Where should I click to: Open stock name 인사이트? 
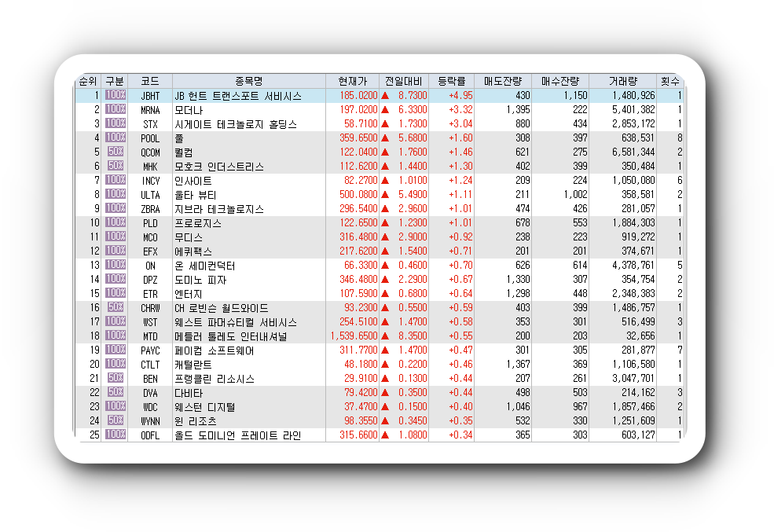[193, 181]
